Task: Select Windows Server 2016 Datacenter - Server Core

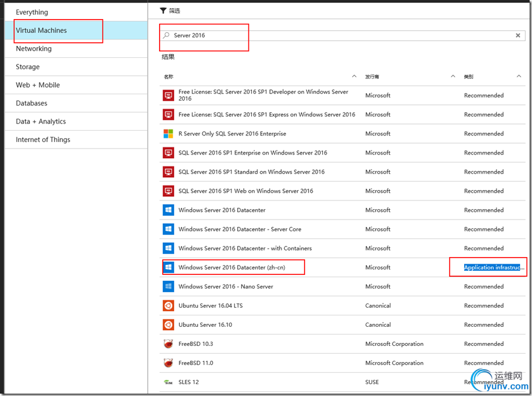Action: 240,229
